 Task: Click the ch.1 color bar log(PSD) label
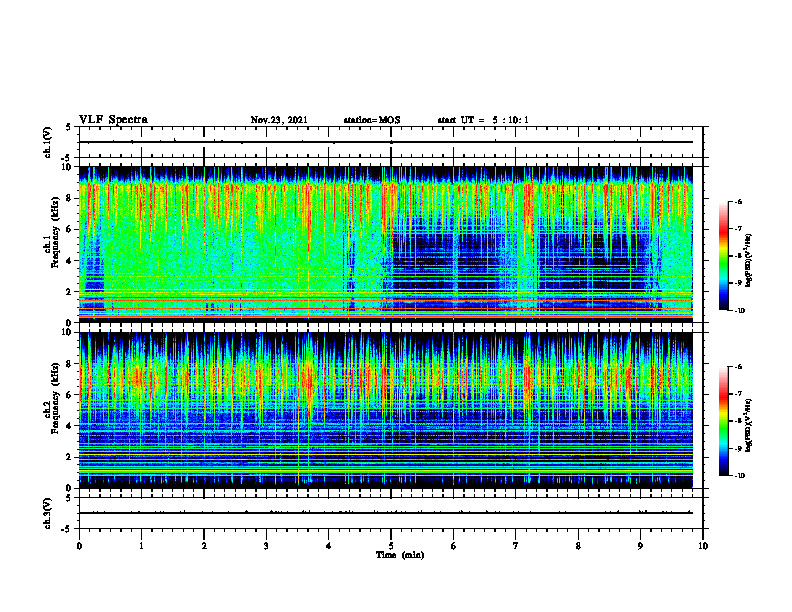tap(749, 261)
